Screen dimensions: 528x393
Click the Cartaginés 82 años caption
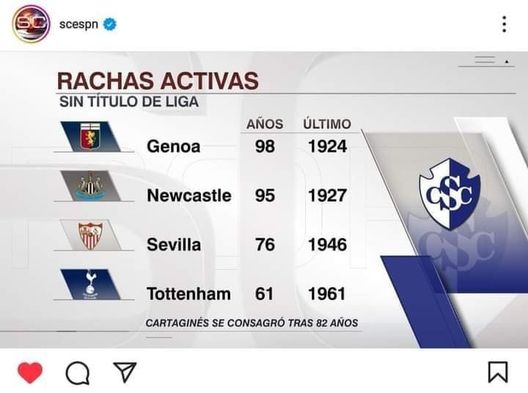click(x=252, y=323)
